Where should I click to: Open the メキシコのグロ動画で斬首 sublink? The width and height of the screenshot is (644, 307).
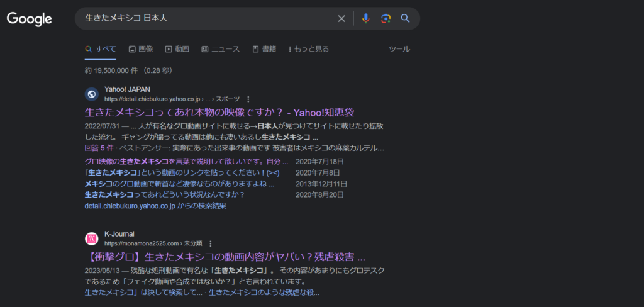pyautogui.click(x=179, y=184)
